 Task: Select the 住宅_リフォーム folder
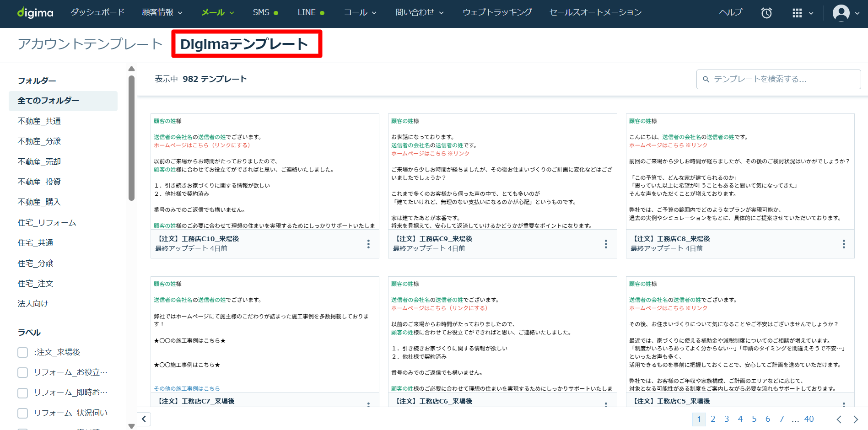coord(47,222)
